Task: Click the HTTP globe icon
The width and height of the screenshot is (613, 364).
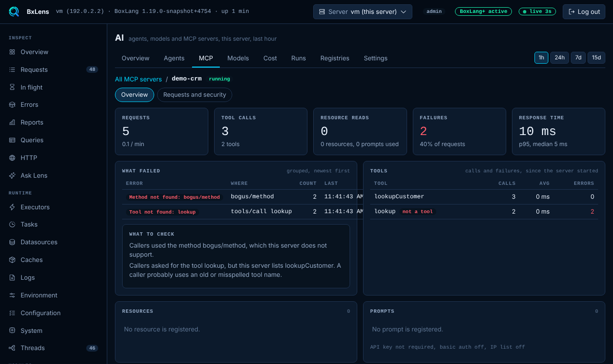Action: point(12,158)
